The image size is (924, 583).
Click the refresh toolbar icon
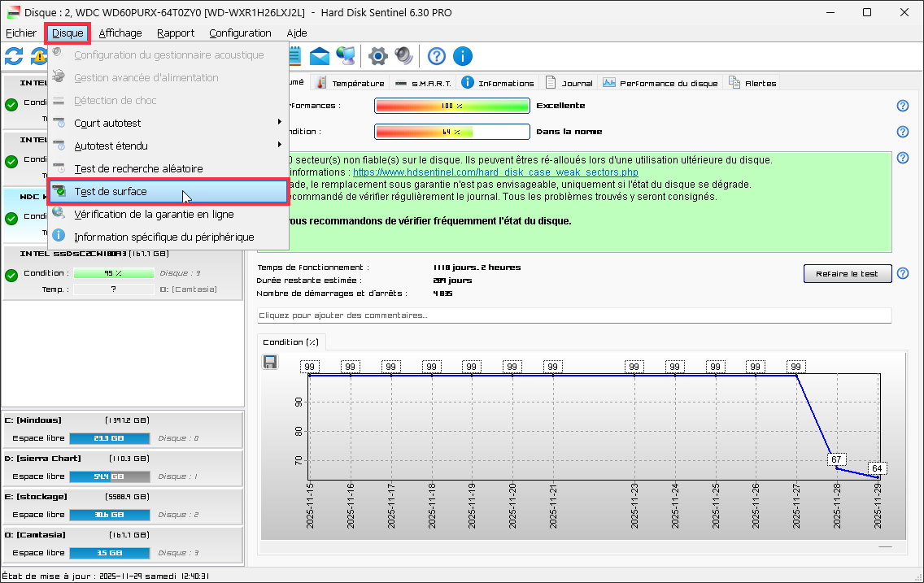pyautogui.click(x=14, y=56)
